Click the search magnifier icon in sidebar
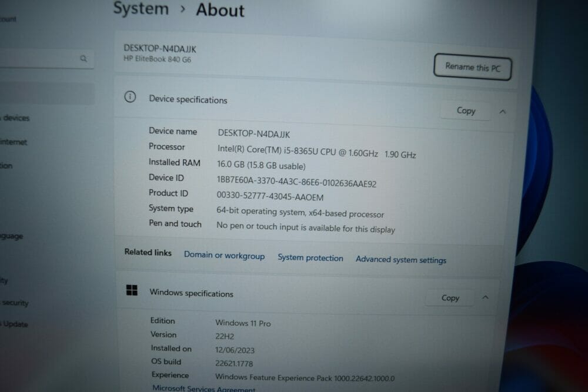The height and width of the screenshot is (392, 588). (83, 58)
